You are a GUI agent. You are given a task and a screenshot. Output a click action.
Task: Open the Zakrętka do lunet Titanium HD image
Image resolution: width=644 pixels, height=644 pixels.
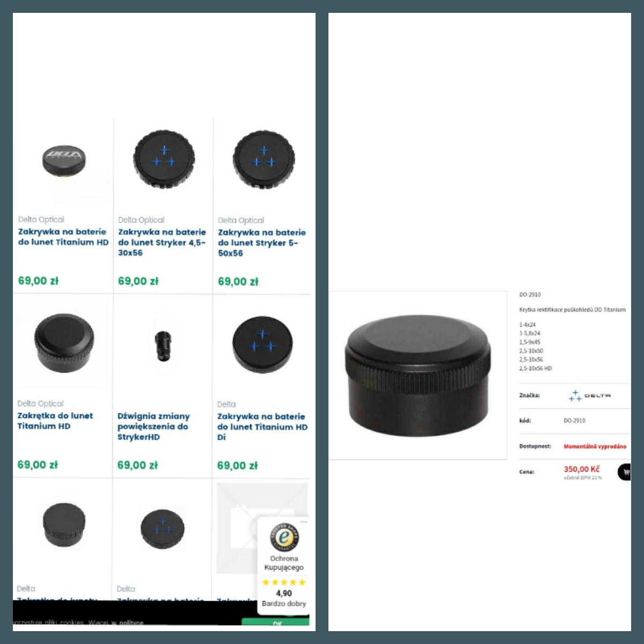pos(64,343)
